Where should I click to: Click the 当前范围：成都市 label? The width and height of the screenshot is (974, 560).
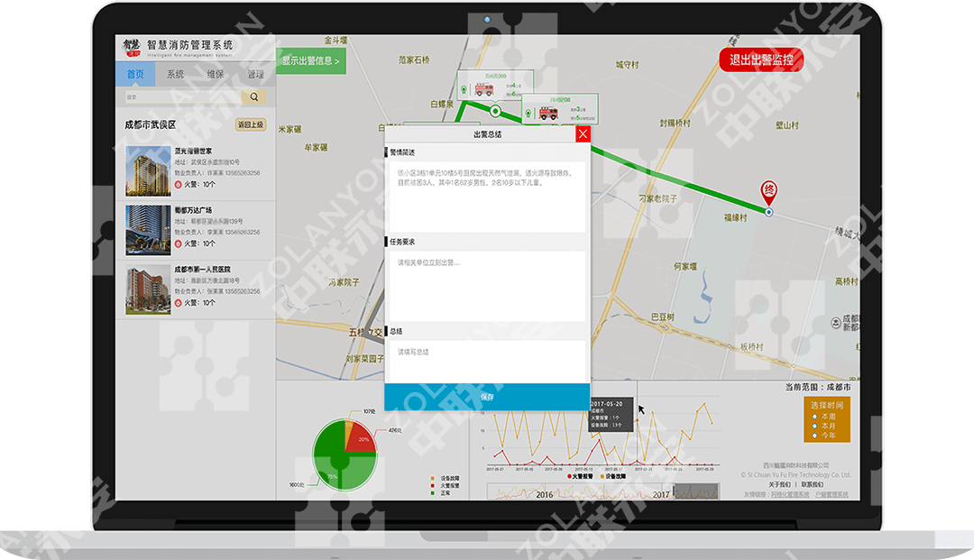pos(818,387)
